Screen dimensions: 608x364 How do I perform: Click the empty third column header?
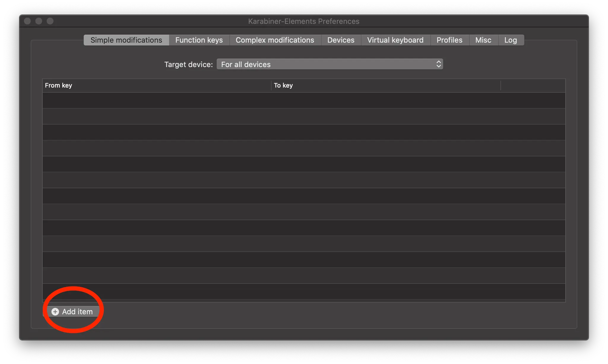click(x=533, y=85)
